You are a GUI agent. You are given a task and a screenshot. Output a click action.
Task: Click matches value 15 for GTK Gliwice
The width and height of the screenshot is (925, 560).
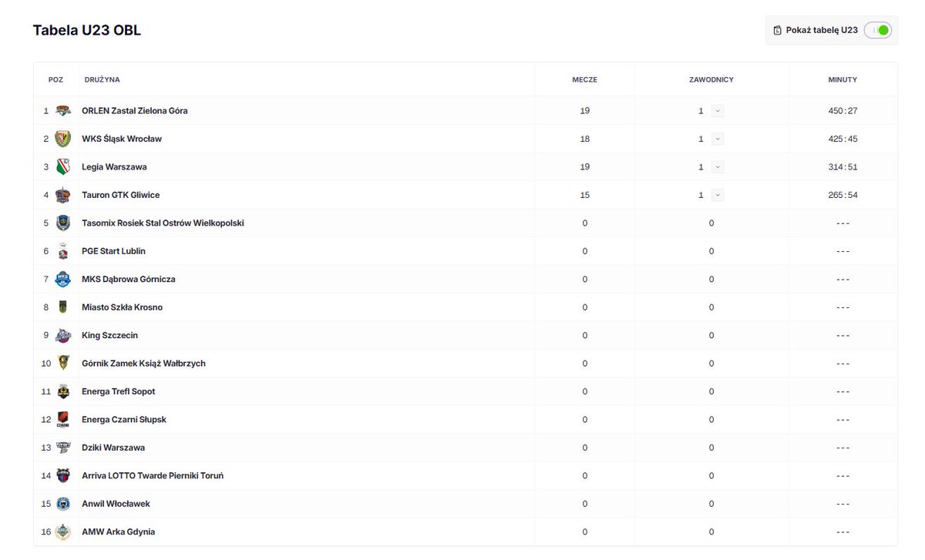[585, 195]
